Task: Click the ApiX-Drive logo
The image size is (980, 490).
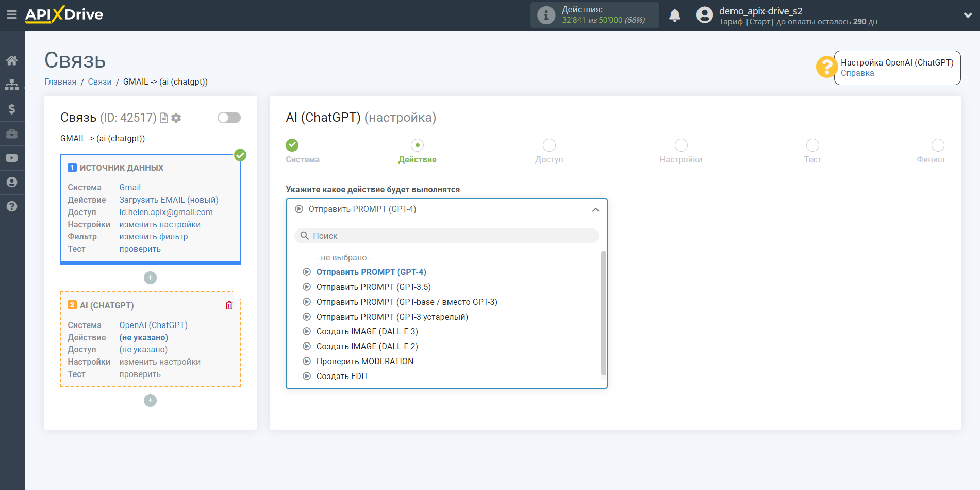Action: pyautogui.click(x=64, y=14)
